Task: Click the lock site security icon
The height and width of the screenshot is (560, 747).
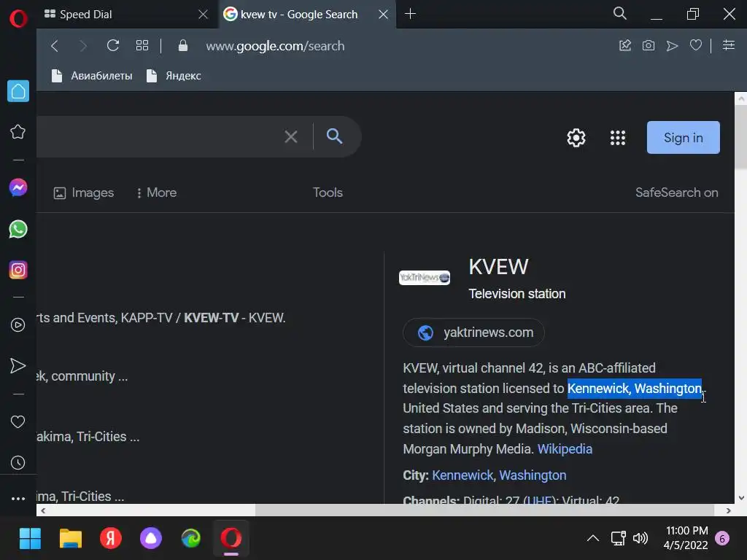Action: pos(183,46)
